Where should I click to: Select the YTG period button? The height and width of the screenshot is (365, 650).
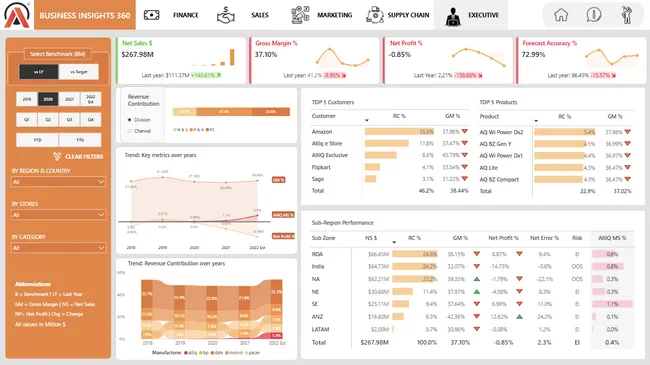pos(80,140)
